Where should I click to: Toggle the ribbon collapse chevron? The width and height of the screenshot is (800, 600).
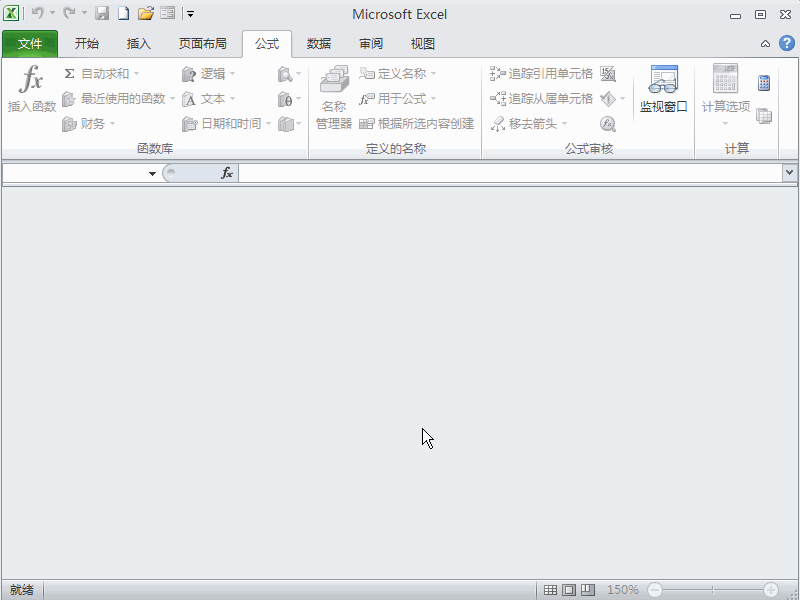[x=765, y=44]
